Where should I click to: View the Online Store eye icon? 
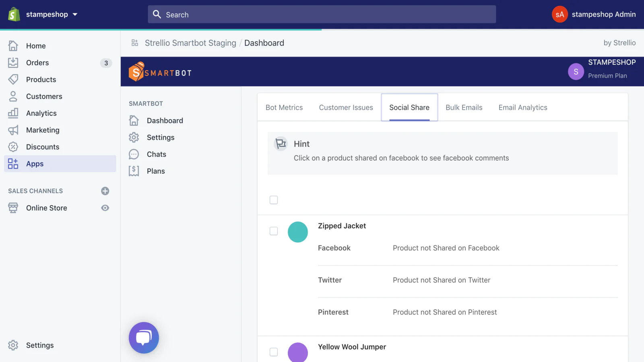[105, 208]
